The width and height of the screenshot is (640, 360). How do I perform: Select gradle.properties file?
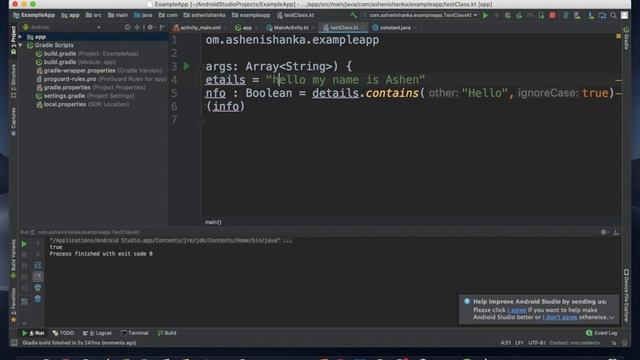pos(91,87)
